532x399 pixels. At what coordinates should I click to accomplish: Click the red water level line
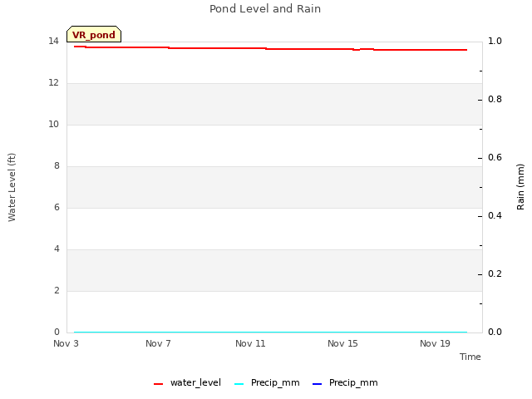click(x=270, y=48)
